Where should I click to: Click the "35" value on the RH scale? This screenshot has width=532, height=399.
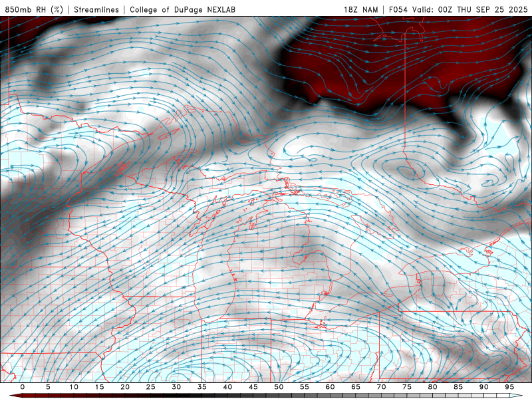coord(201,387)
